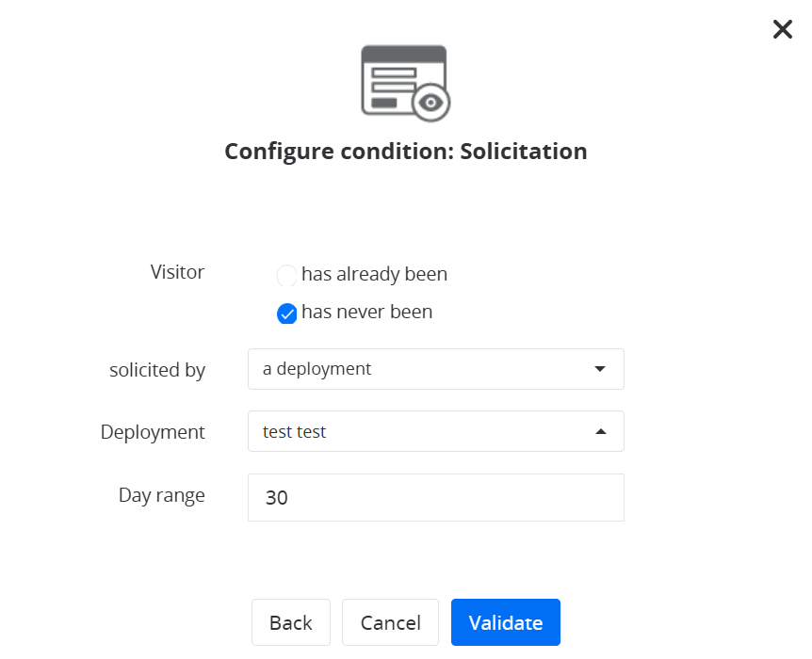The width and height of the screenshot is (812, 659).
Task: Validate the solicitation condition
Action: (x=505, y=622)
